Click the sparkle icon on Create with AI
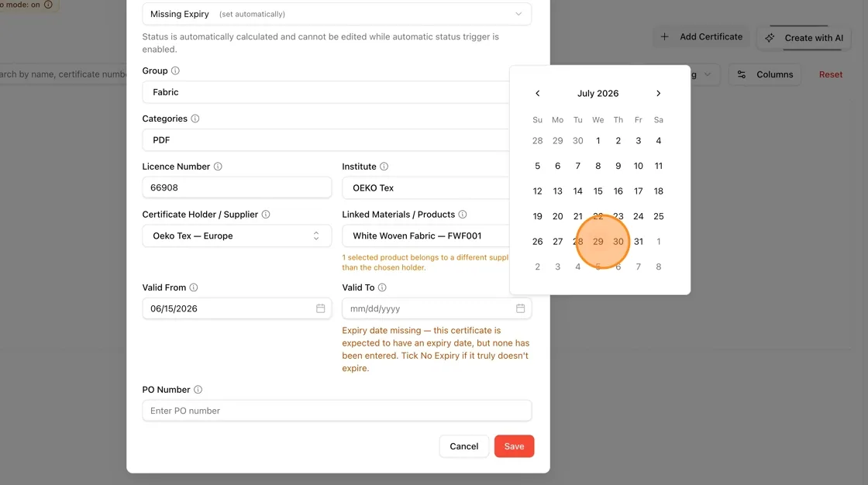Screen dimensions: 868x485 point(770,38)
